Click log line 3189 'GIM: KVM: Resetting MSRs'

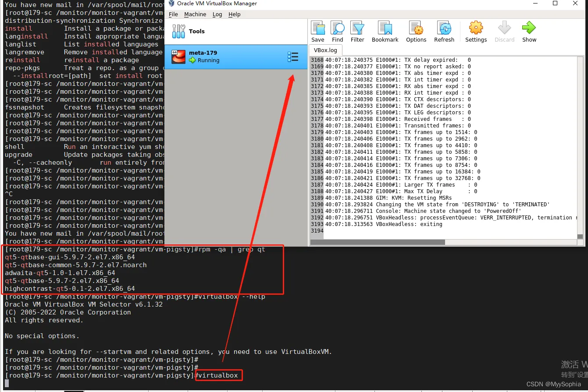pos(388,198)
